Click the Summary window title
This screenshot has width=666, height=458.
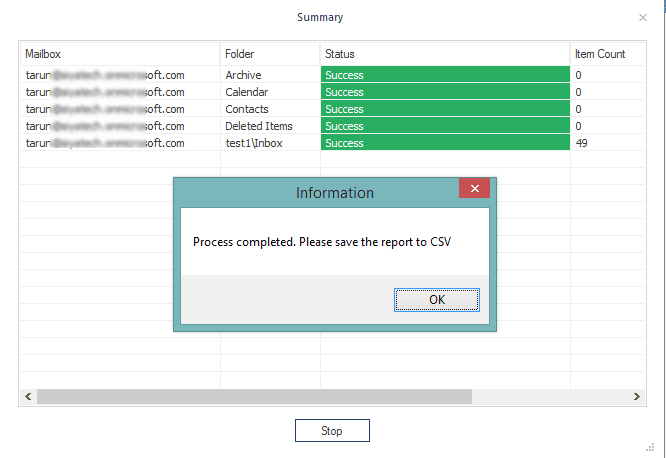click(x=320, y=17)
